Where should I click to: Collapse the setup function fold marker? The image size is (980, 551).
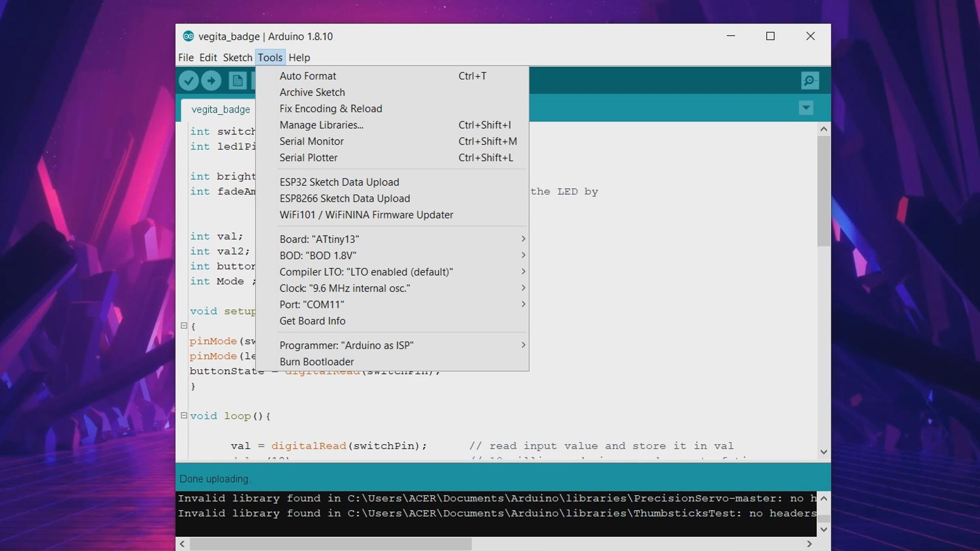(x=184, y=325)
